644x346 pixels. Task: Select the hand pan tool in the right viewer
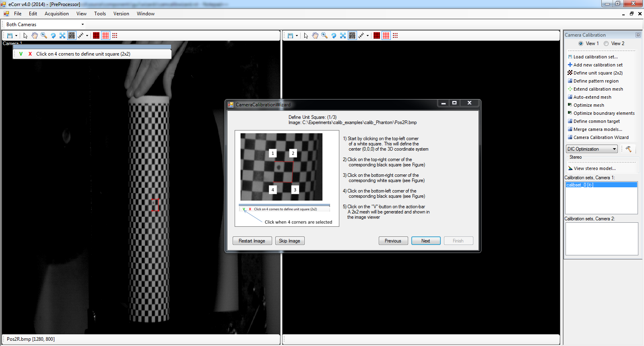pos(315,35)
